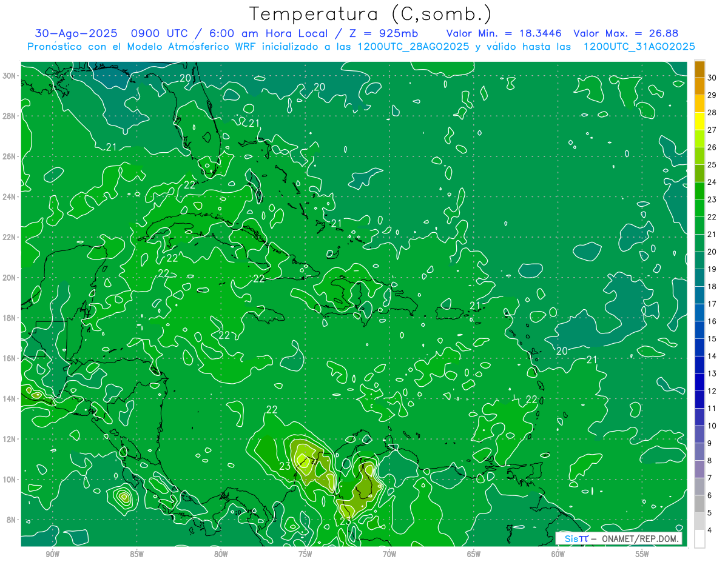The image size is (728, 562).
Task: Click latitude axis label "30N"
Action: pyautogui.click(x=10, y=76)
